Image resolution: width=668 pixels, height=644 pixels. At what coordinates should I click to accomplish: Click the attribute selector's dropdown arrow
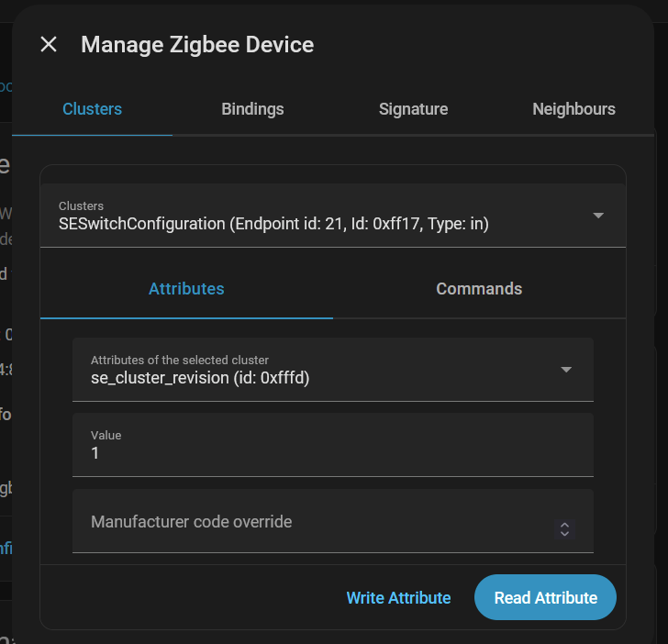tap(566, 370)
